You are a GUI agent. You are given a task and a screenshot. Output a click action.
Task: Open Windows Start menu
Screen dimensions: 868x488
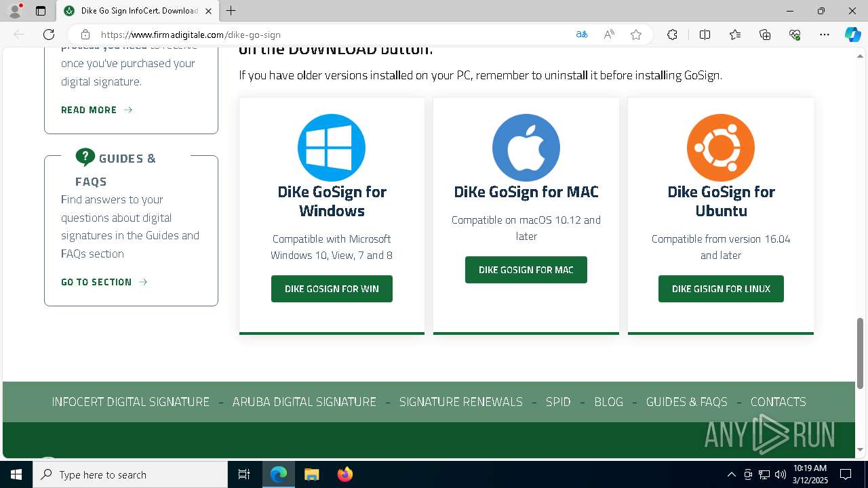(x=16, y=474)
